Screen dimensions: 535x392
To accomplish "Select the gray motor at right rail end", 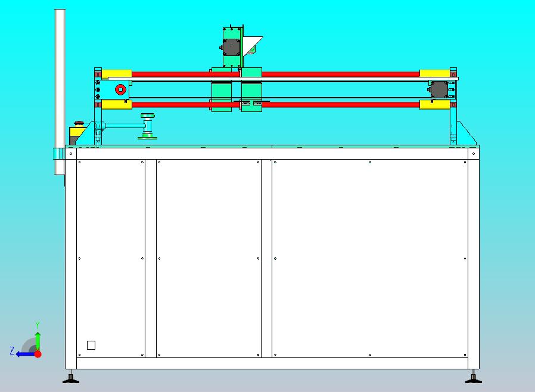I will click(439, 89).
